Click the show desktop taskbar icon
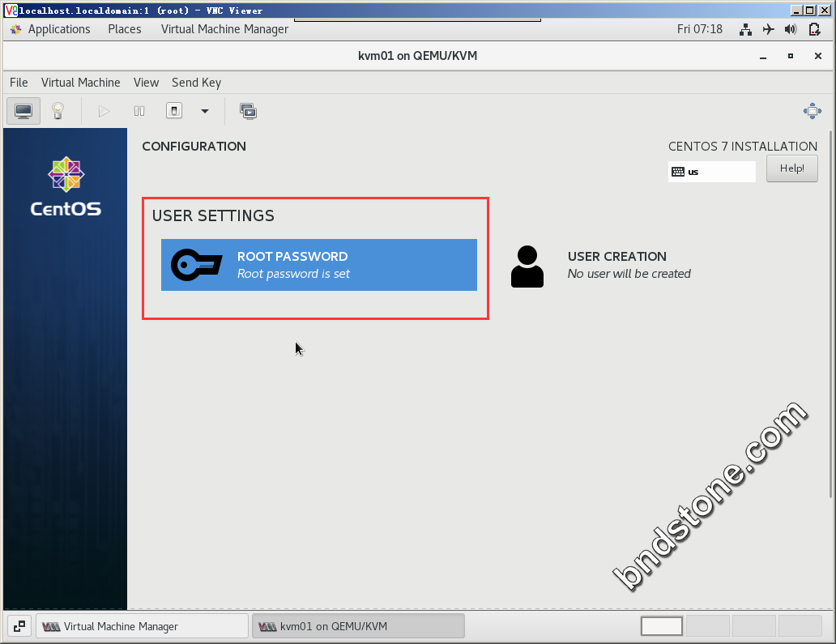Screen dimensions: 836x644 coord(19,626)
